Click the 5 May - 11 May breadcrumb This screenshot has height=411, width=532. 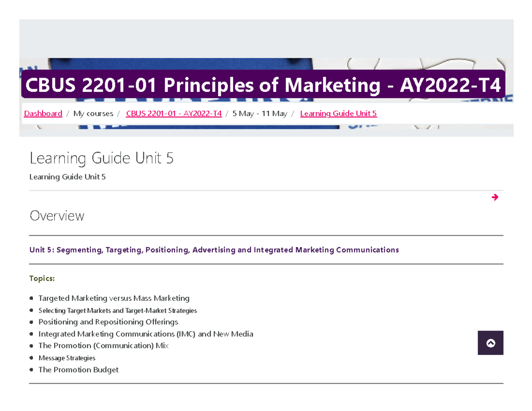coord(260,114)
